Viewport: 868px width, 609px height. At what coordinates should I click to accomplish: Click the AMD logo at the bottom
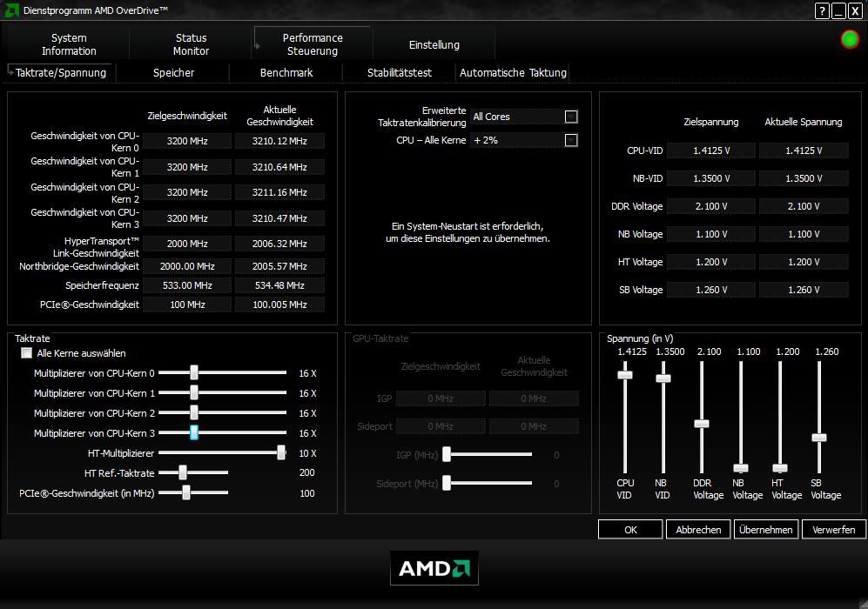pyautogui.click(x=434, y=568)
